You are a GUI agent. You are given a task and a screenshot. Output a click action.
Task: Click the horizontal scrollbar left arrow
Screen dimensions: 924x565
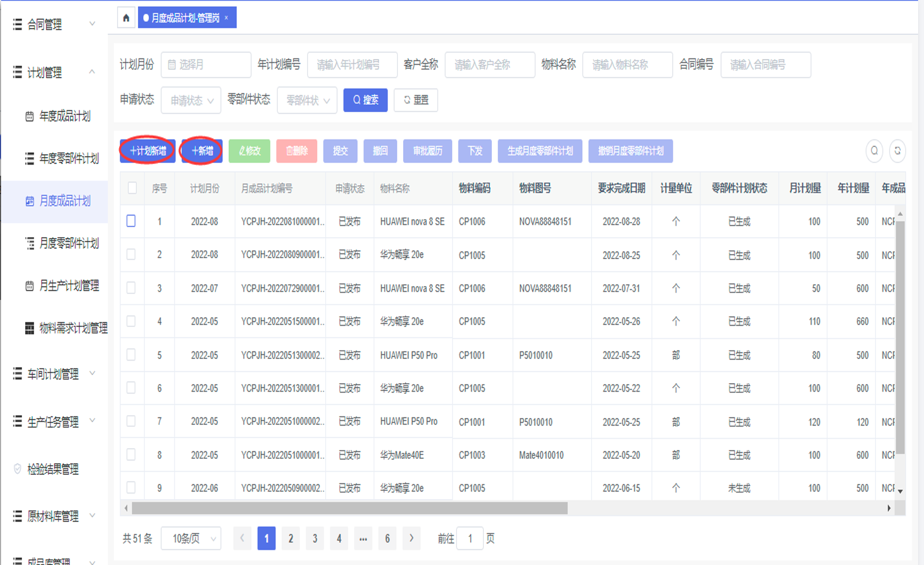(x=126, y=508)
